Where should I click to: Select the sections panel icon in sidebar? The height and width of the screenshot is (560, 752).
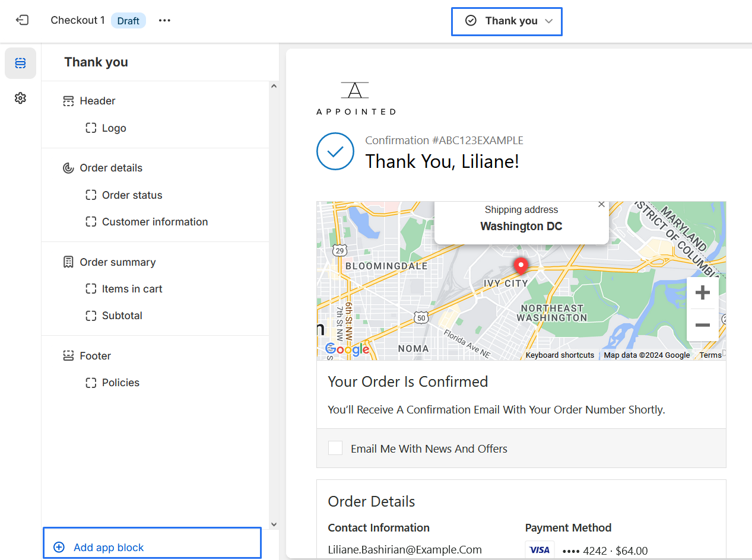[x=21, y=63]
